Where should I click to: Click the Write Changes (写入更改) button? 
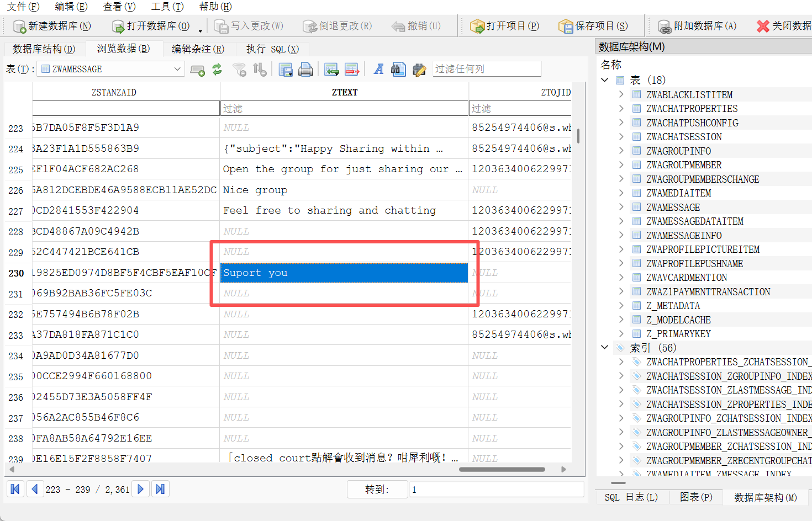[249, 26]
